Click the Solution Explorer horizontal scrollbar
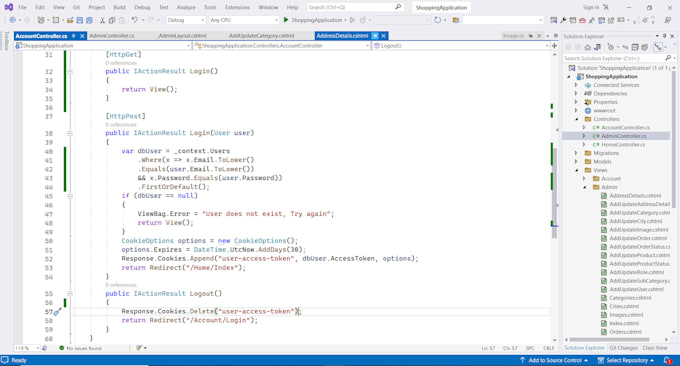This screenshot has height=366, width=680. coord(609,340)
